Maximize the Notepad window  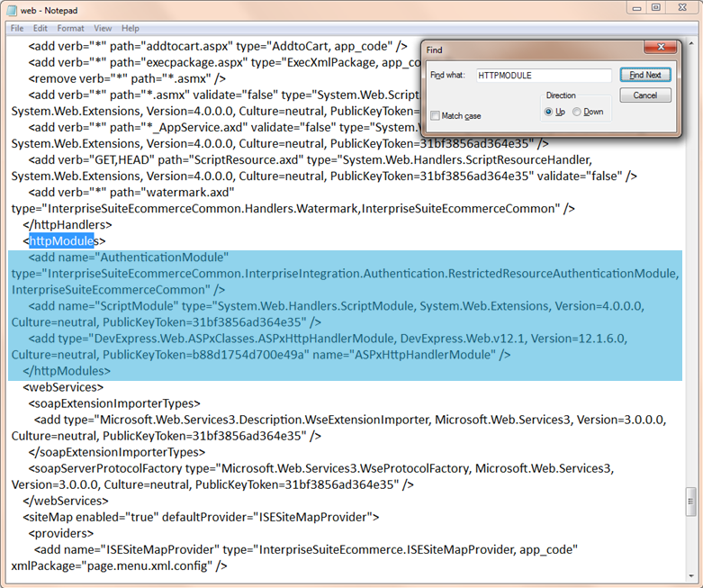(656, 8)
